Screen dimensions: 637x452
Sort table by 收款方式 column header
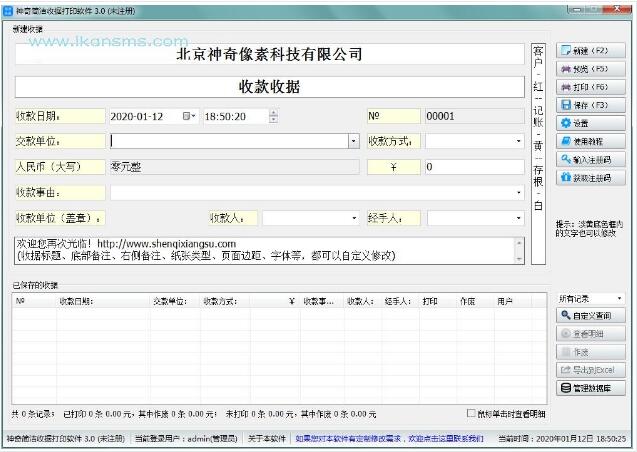pyautogui.click(x=225, y=301)
